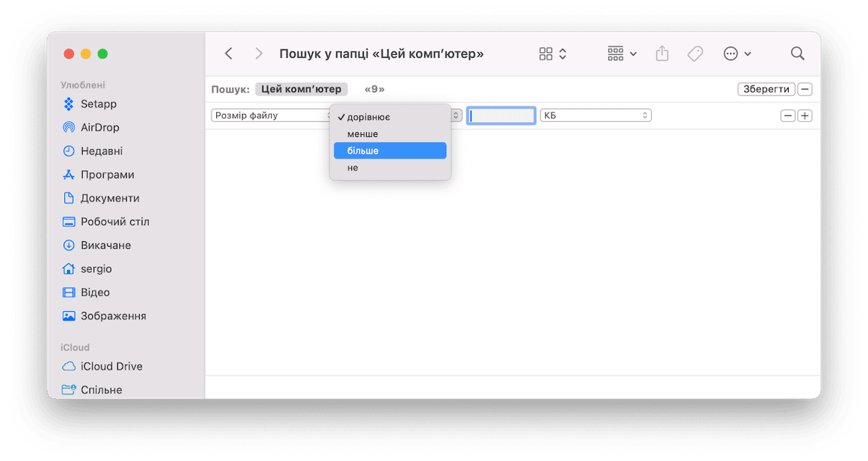The width and height of the screenshot is (868, 461).
Task: Click the file size value field
Action: tap(501, 116)
